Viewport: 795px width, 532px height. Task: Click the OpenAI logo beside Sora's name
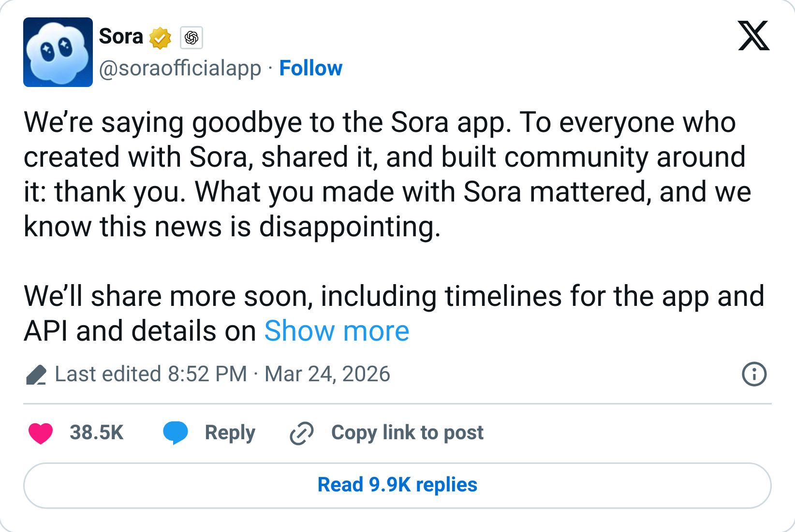[x=191, y=37]
